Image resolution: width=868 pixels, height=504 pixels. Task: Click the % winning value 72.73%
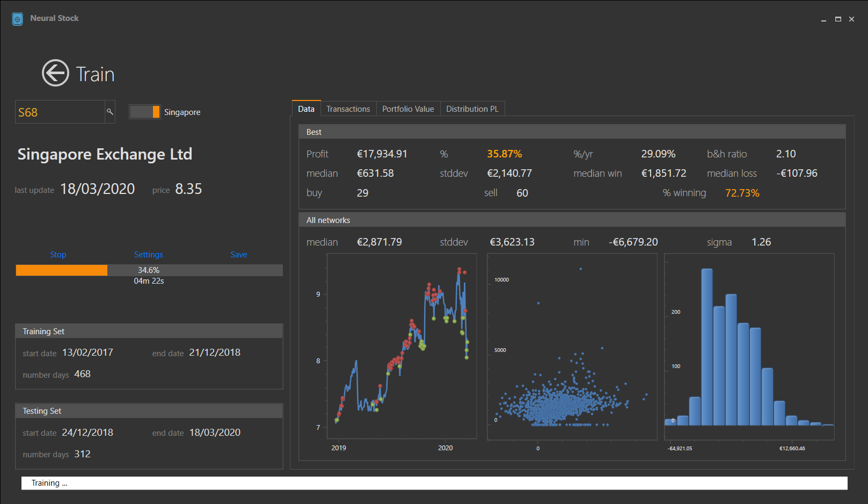pyautogui.click(x=742, y=193)
